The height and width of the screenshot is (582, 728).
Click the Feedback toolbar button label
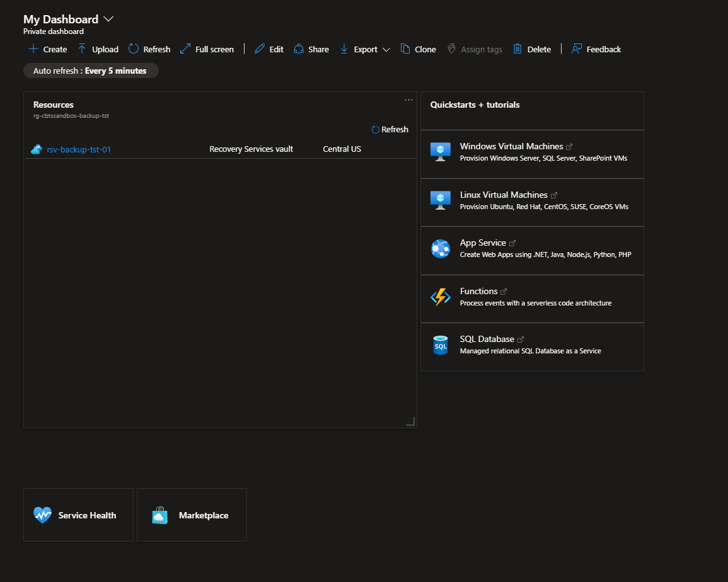click(x=604, y=49)
